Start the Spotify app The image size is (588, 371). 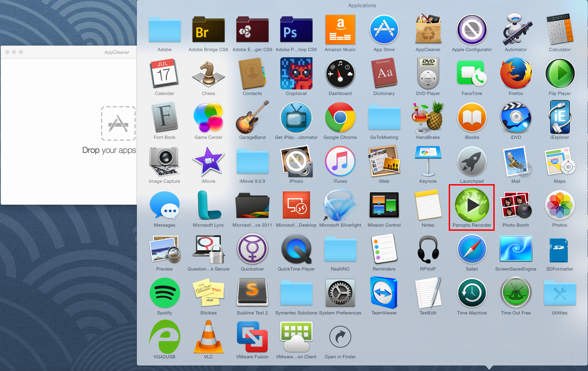(164, 294)
